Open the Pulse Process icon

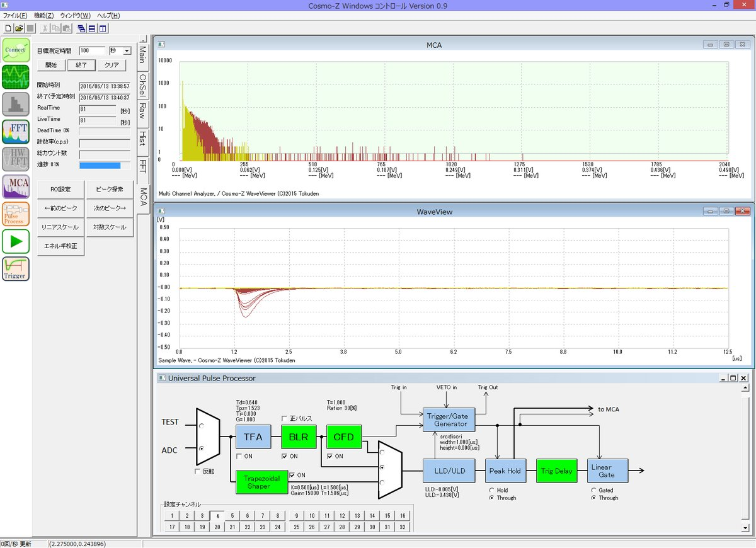click(16, 214)
